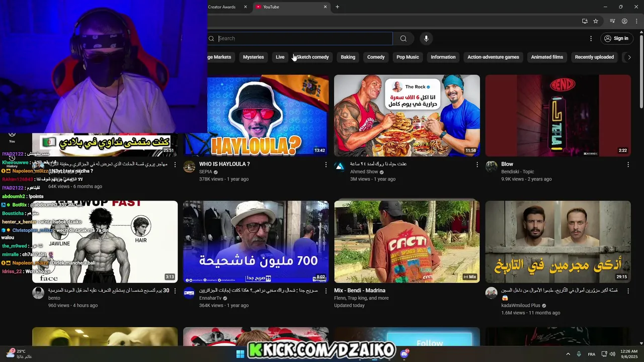Select the Mysteries filter chip
The image size is (644, 362).
pos(253,57)
